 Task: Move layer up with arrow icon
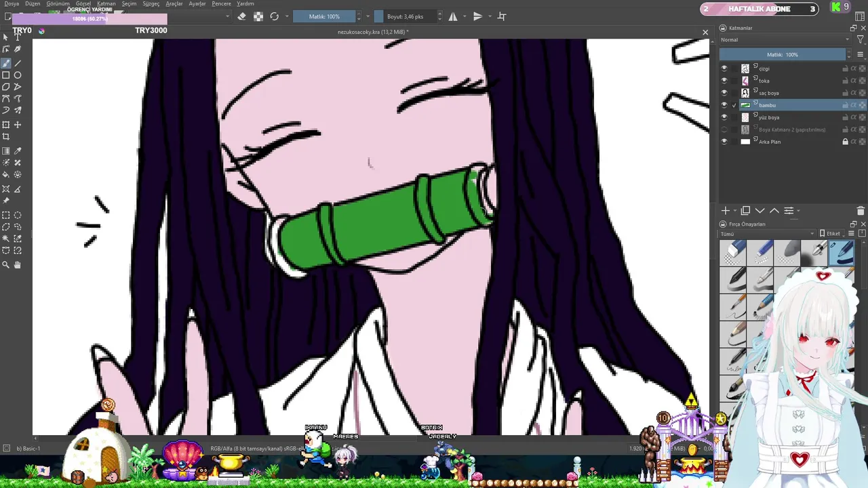click(x=774, y=211)
